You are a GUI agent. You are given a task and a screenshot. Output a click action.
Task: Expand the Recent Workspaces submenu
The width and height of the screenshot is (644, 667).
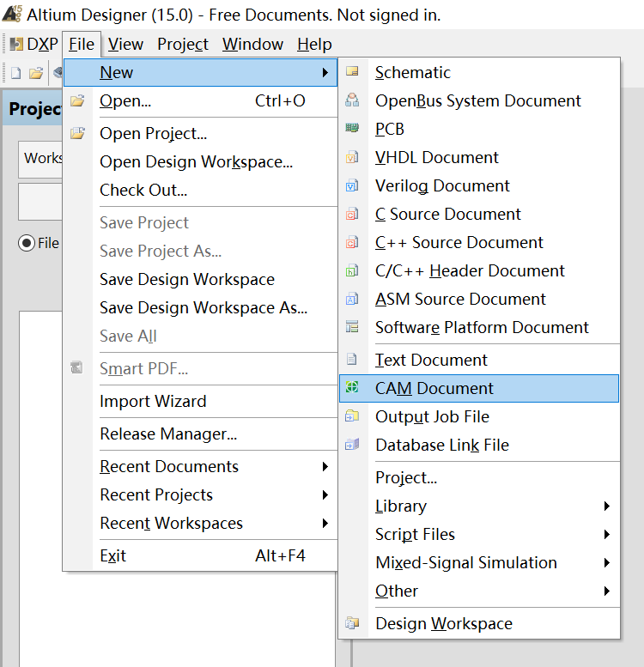point(325,524)
